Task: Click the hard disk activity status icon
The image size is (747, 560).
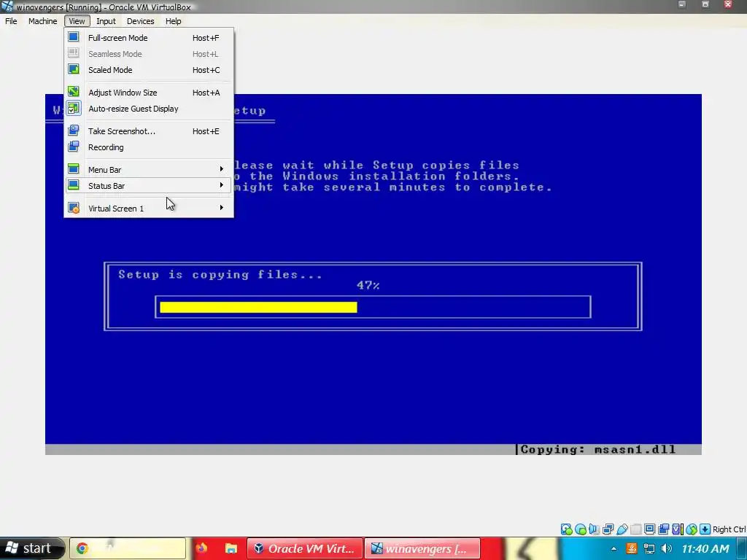Action: click(x=566, y=529)
